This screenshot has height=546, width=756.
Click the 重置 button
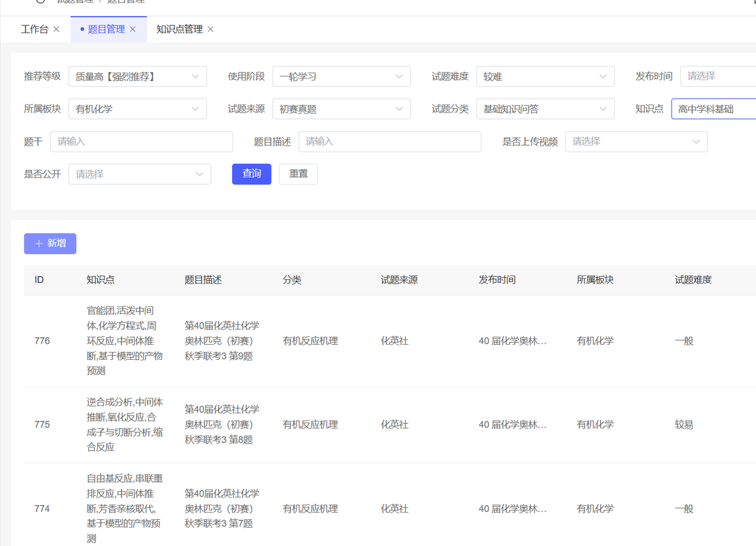(x=299, y=174)
